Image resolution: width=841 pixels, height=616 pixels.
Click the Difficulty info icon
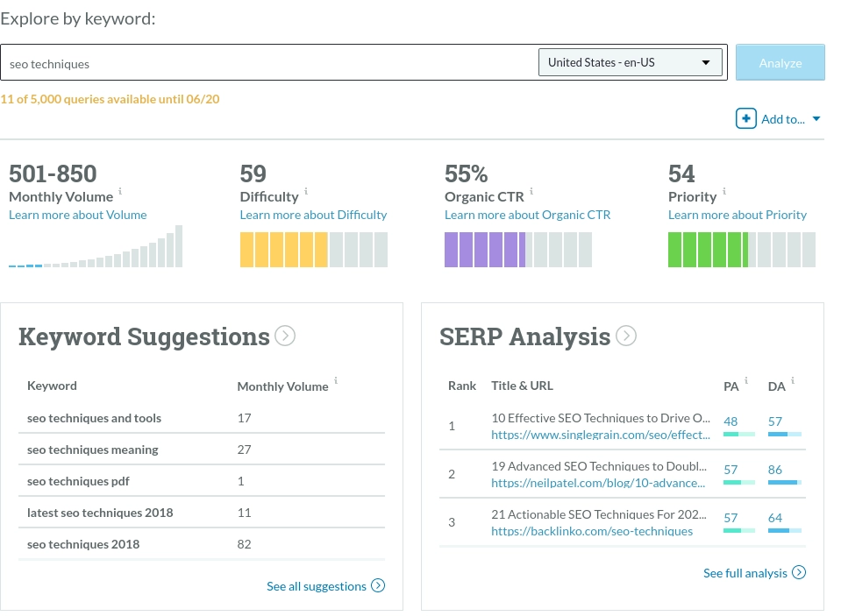(x=306, y=191)
